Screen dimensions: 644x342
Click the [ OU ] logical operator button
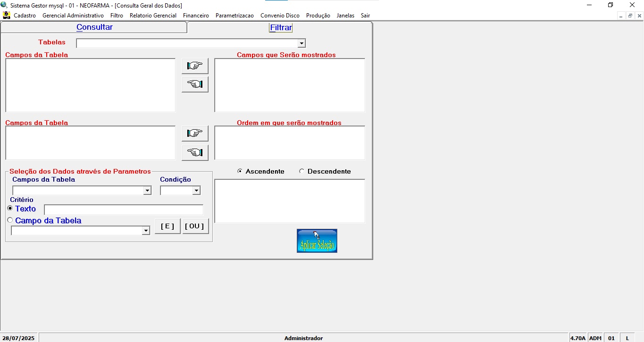195,226
